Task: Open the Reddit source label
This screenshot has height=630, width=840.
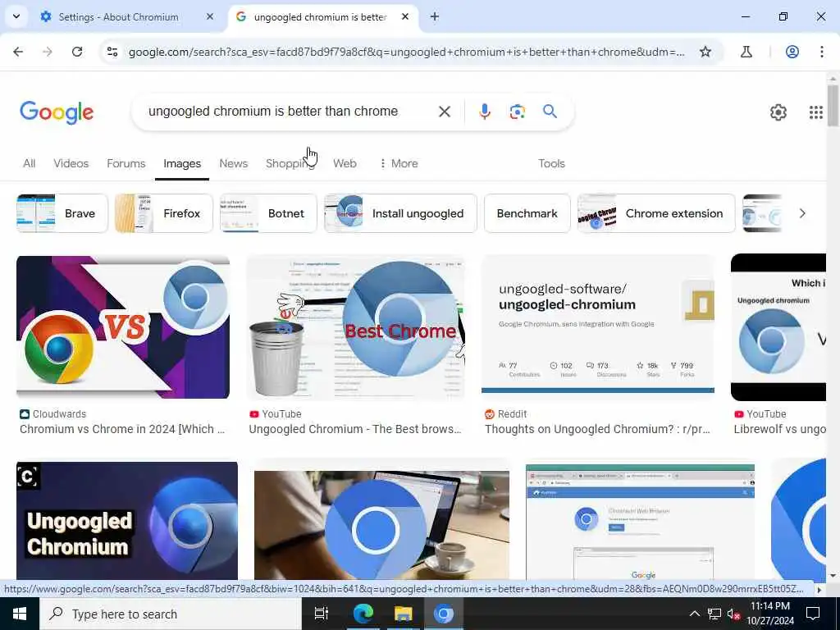Action: click(x=505, y=414)
